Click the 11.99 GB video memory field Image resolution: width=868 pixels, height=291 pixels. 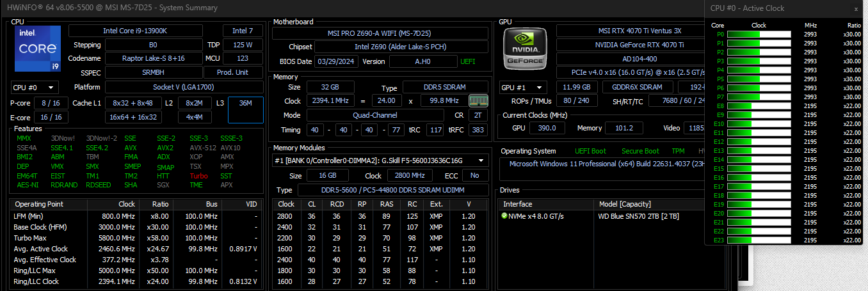pyautogui.click(x=577, y=87)
